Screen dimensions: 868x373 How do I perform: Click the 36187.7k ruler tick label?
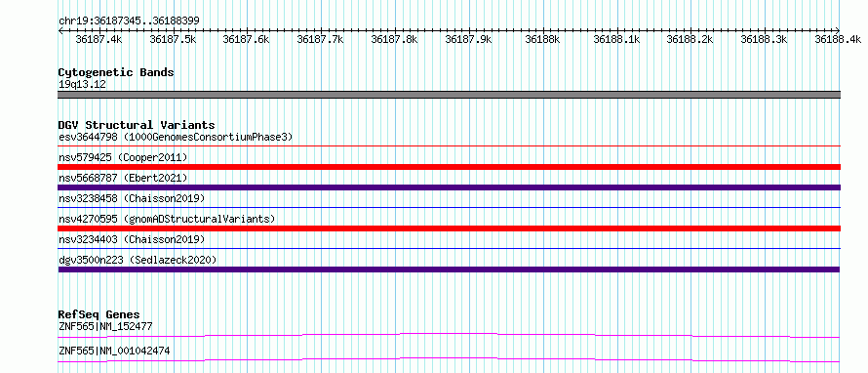(321, 39)
